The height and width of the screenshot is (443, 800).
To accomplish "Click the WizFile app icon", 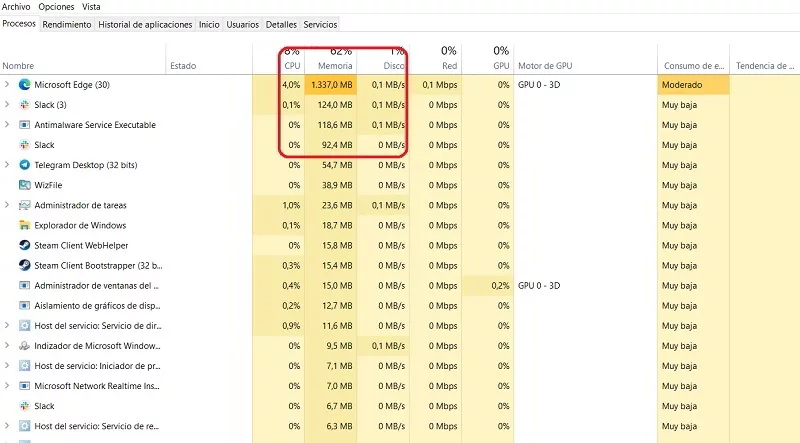I will coord(25,185).
